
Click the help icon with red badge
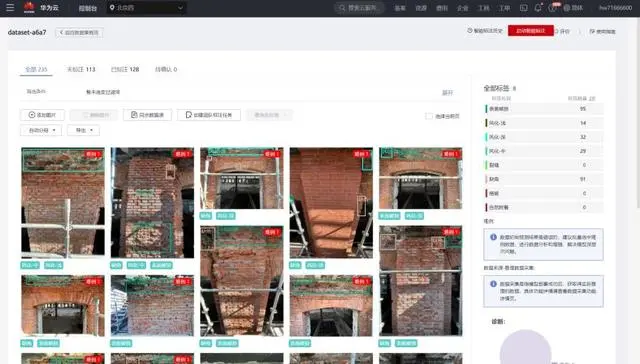coord(553,8)
